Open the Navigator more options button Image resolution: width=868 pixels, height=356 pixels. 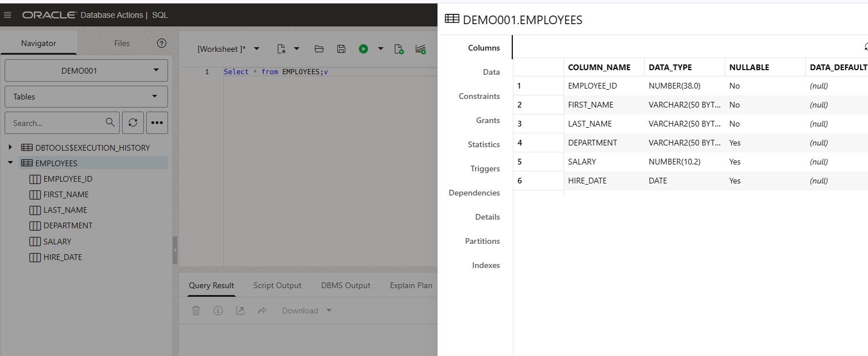click(157, 123)
